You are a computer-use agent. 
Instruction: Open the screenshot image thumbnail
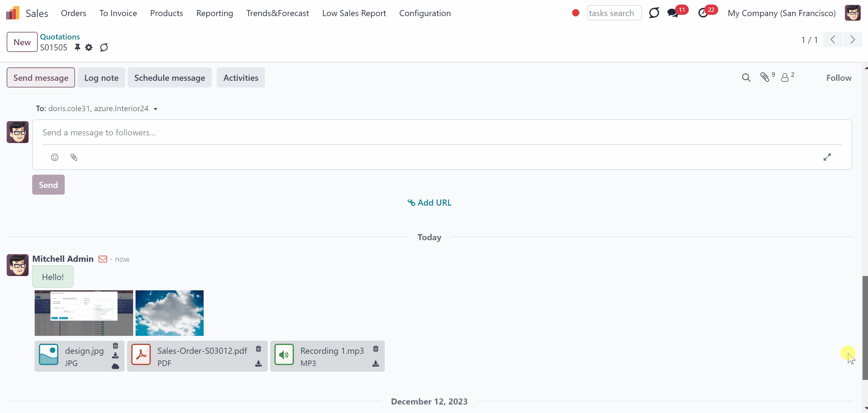click(x=84, y=313)
